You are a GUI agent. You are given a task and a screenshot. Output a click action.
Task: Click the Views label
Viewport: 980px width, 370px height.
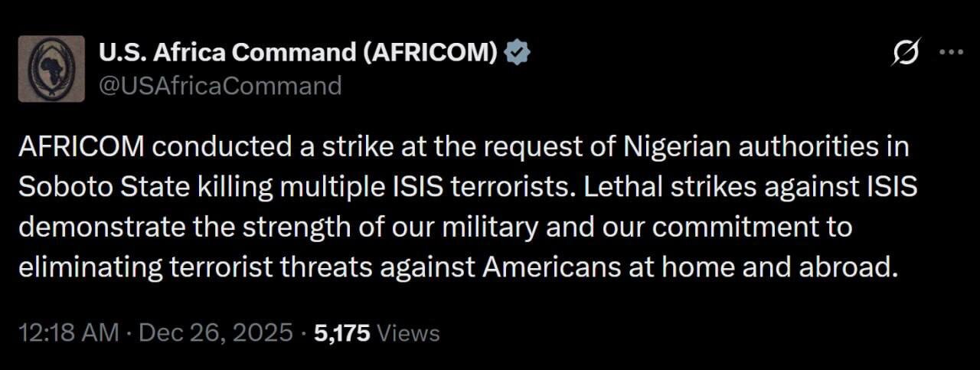409,332
